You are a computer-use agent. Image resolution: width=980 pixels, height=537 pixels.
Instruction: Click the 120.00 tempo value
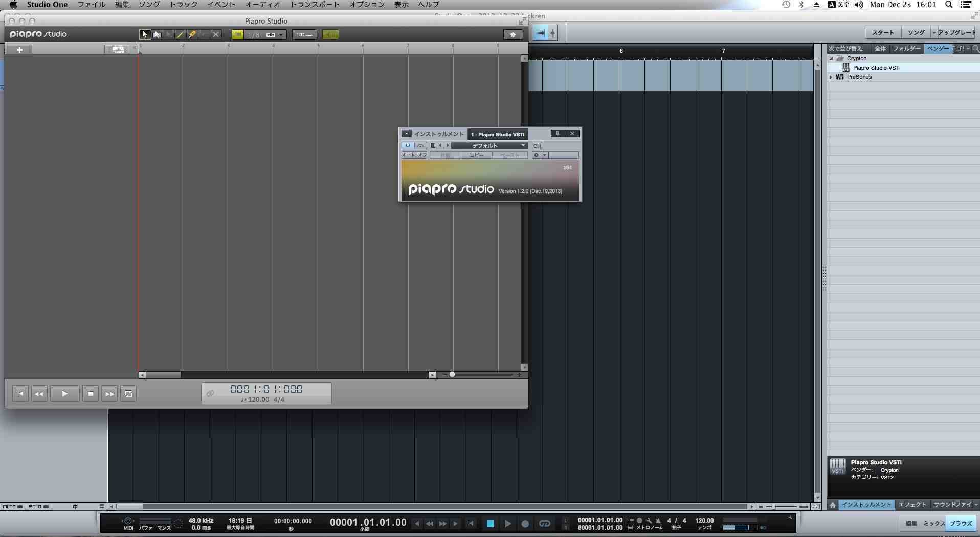[x=704, y=520]
